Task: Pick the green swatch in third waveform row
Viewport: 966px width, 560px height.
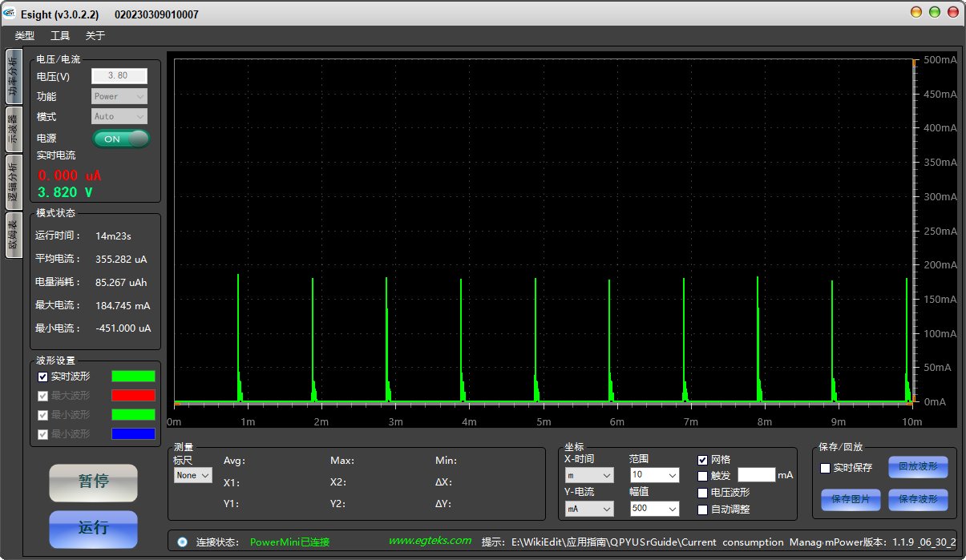Action: [133, 414]
